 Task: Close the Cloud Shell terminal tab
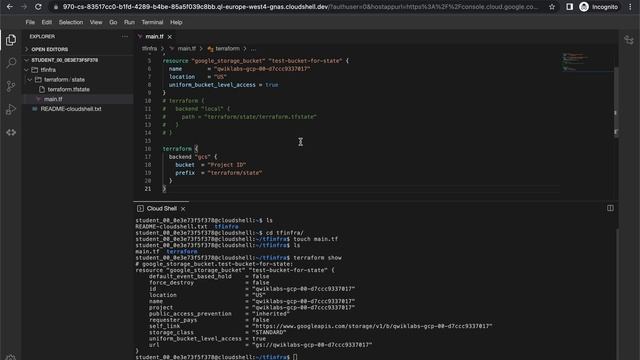point(183,209)
